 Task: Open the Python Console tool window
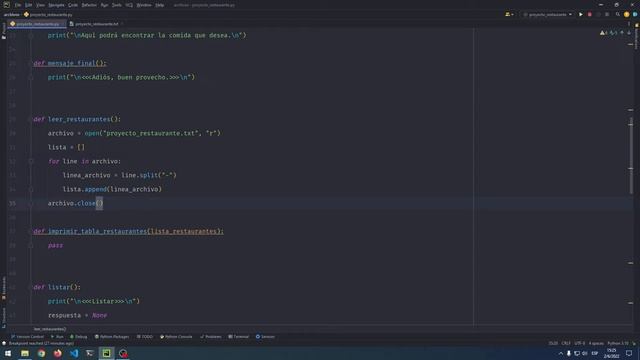point(176,337)
